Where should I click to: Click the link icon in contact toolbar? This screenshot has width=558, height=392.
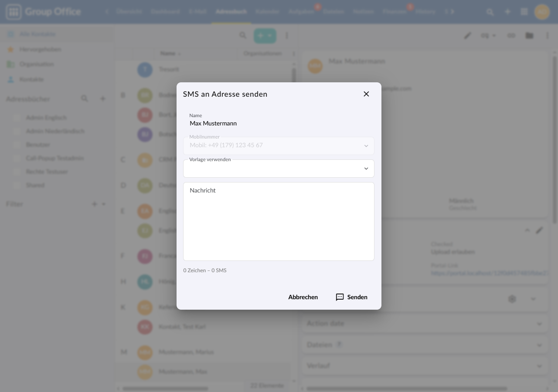(x=511, y=35)
